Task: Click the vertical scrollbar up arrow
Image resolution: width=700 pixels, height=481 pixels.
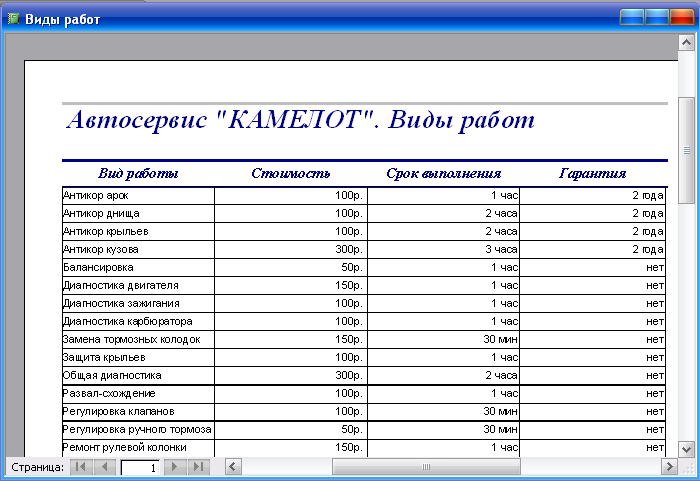Action: 687,41
